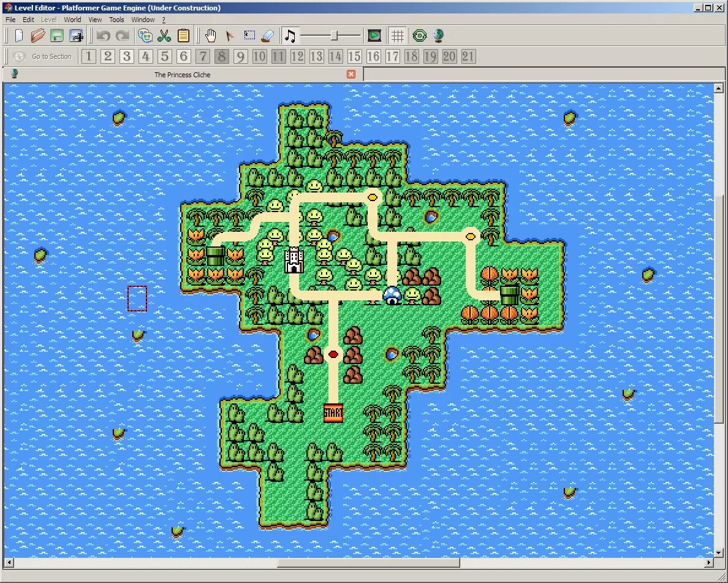The width and height of the screenshot is (728, 583).
Task: Select the blue mushroom house on the map
Action: (392, 295)
